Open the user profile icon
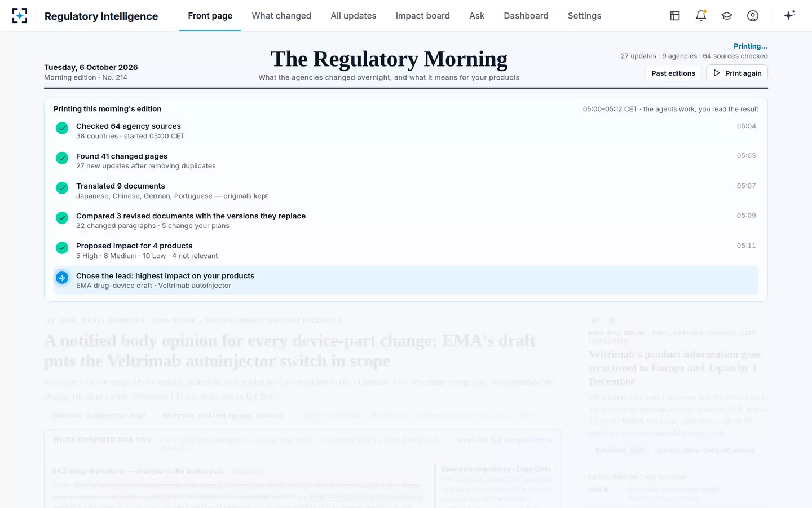 [x=753, y=16]
